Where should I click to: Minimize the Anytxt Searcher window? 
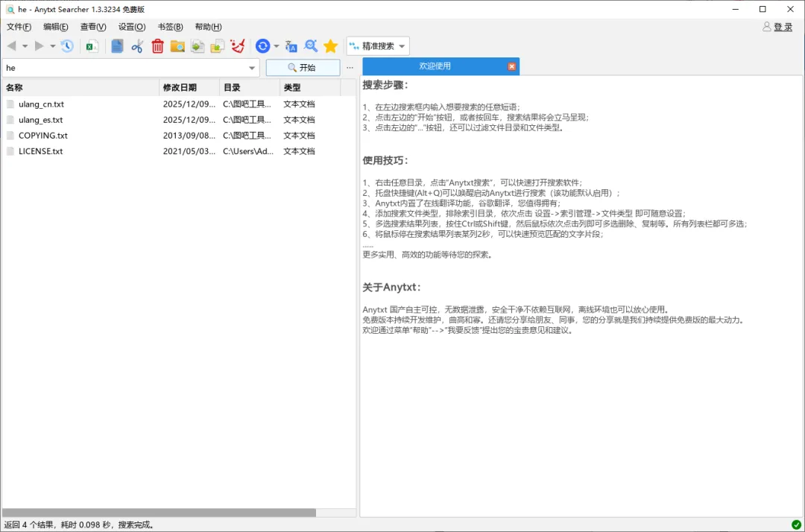[735, 9]
